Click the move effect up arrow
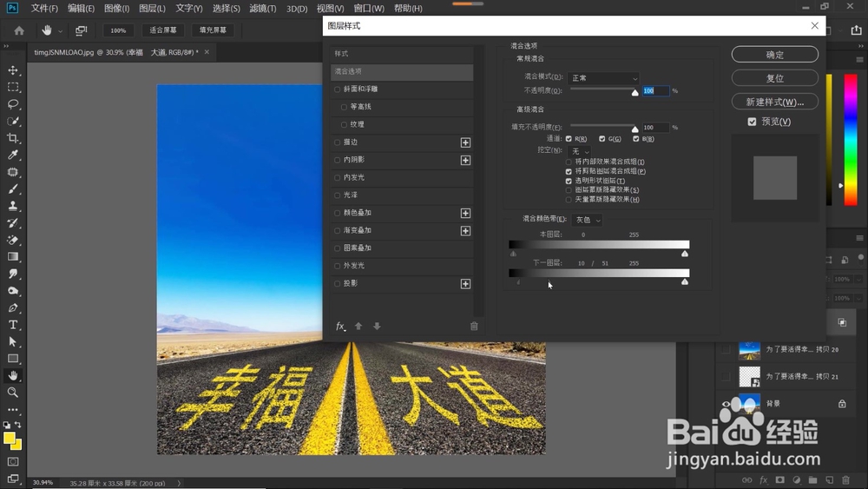868x489 pixels. click(358, 327)
